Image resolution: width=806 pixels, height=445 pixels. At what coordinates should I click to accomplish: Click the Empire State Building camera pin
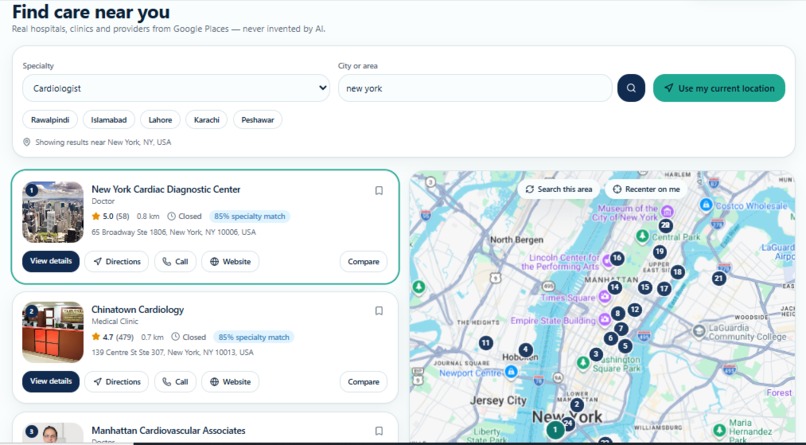click(x=604, y=320)
